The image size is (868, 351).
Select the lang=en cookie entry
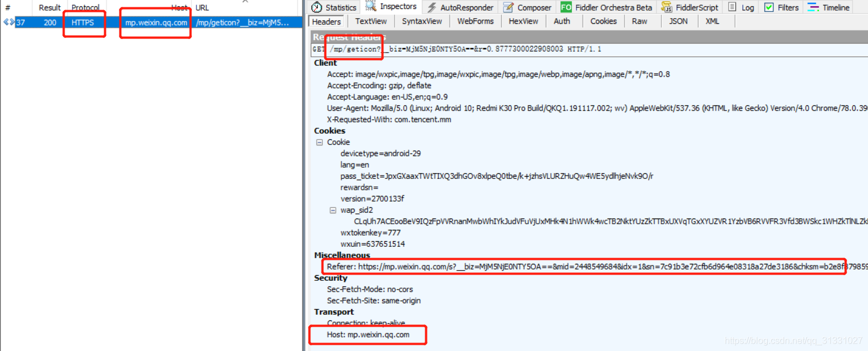pos(354,165)
